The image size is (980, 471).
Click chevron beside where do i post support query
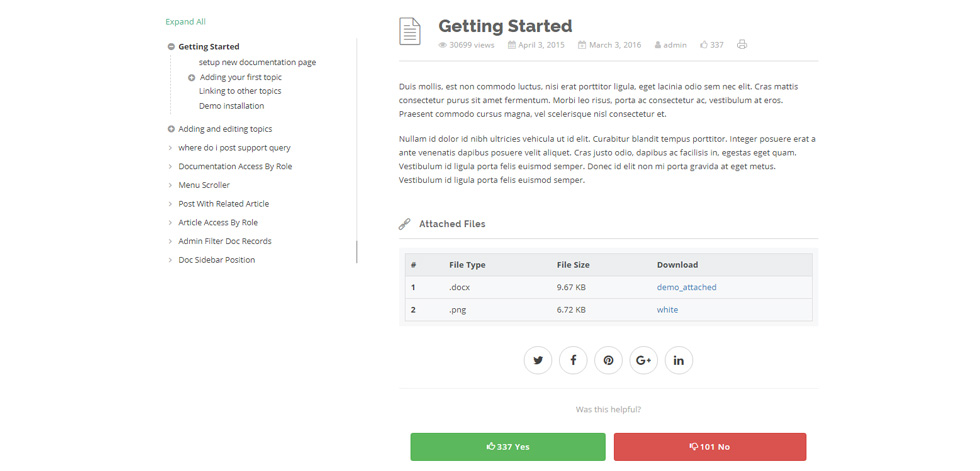170,148
